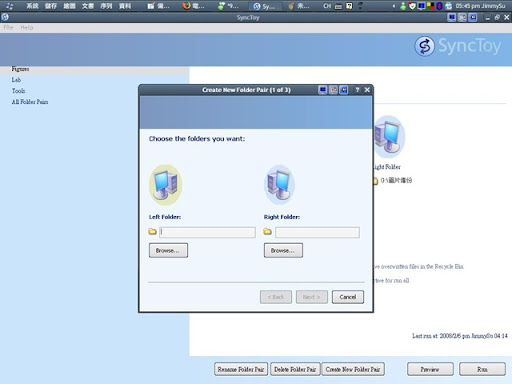Click the monitor icon in SyncToy main title bar
Screen dimensions: 512x384
click(x=452, y=17)
